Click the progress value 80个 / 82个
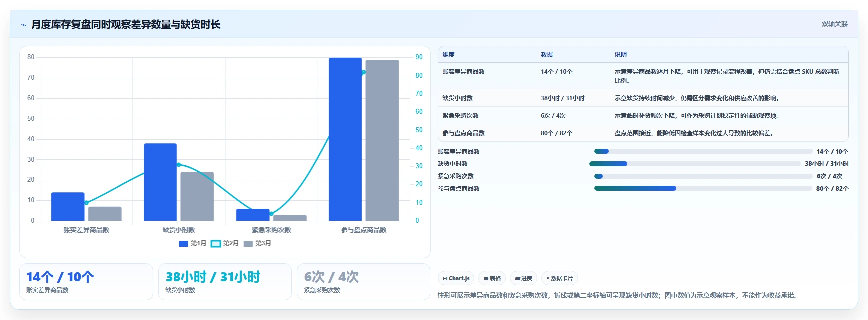The height and width of the screenshot is (320, 868). point(832,189)
